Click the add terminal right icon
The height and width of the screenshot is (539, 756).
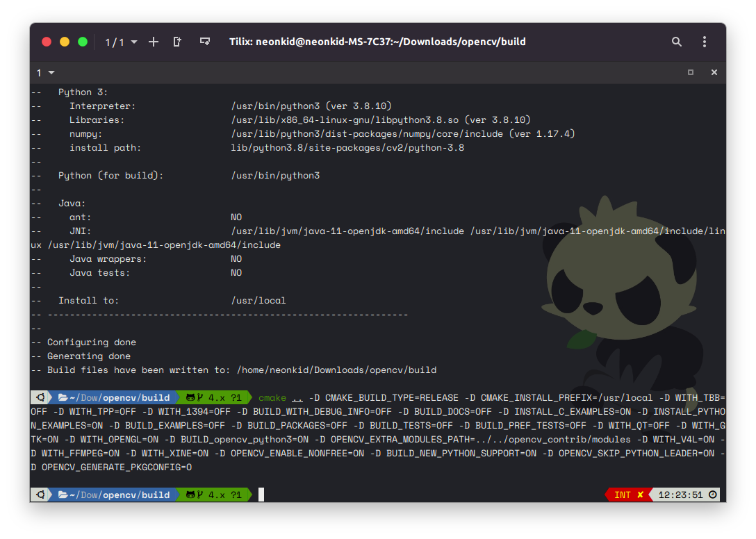(x=177, y=42)
